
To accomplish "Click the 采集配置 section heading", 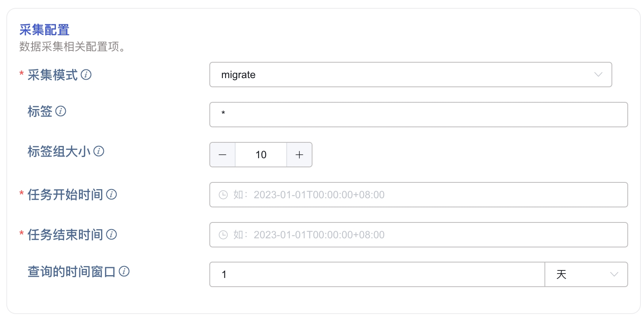I will click(44, 30).
